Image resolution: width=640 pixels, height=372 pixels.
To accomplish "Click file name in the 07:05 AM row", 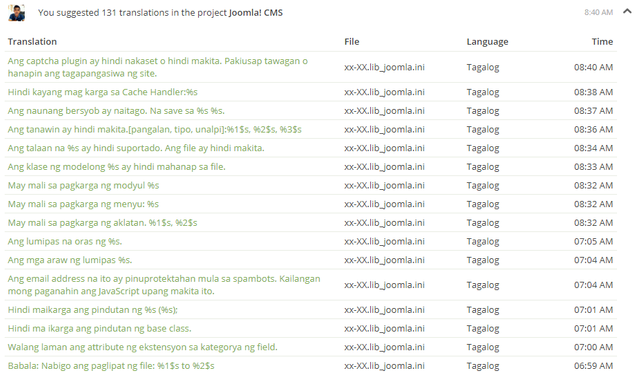I will coord(384,242).
